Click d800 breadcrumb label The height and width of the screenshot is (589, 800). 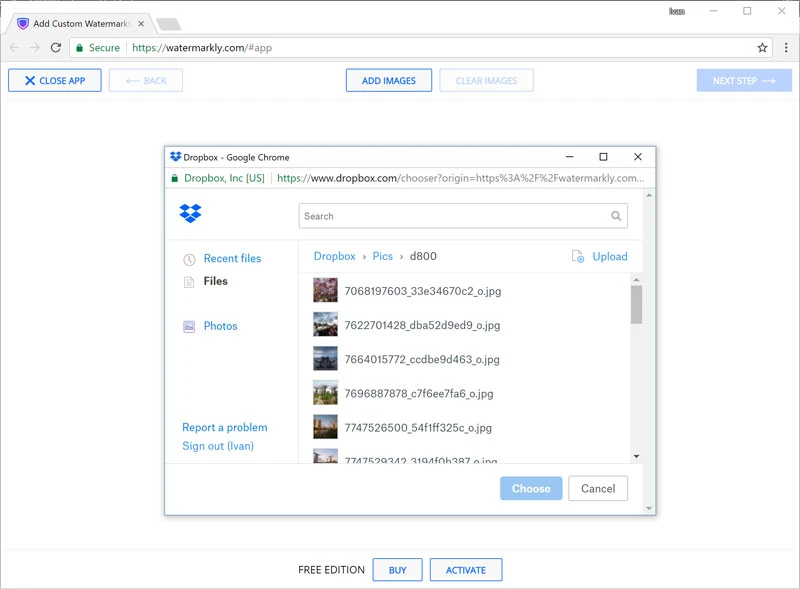423,256
